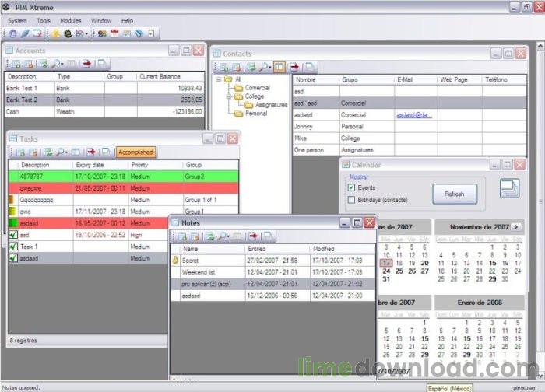Viewport: 545px width, 392px height.
Task: Click the contacts people icon in main toolbar
Action: [x=102, y=33]
